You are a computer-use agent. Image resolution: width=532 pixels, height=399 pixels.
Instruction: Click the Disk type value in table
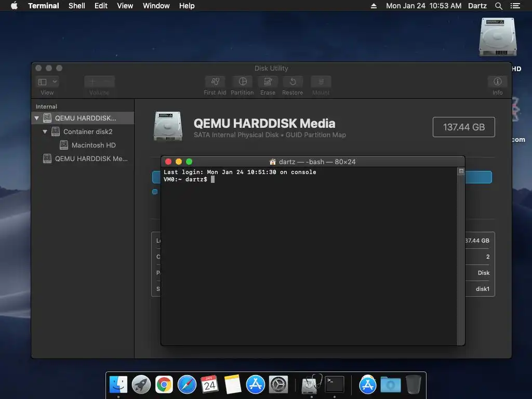pos(484,273)
